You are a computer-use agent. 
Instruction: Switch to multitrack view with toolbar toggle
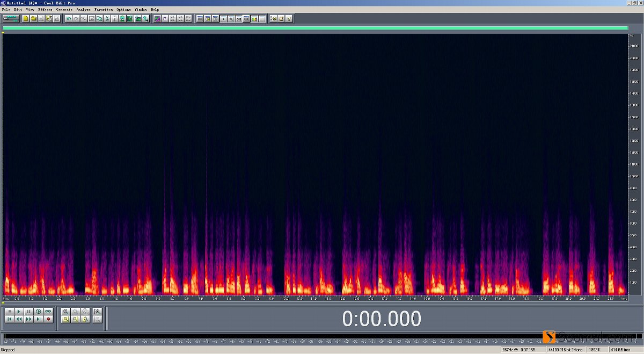(x=11, y=18)
